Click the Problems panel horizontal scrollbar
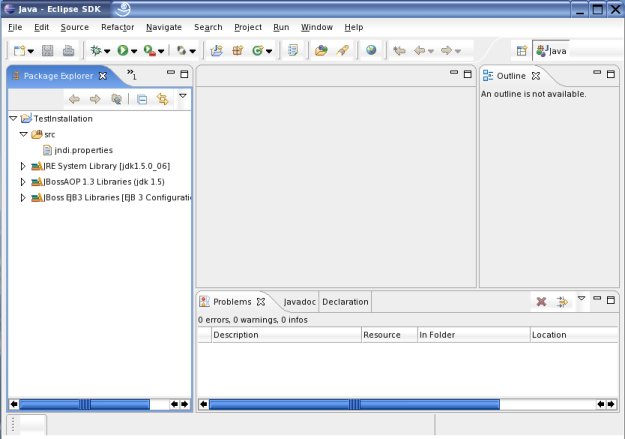The width and height of the screenshot is (625, 439). 400,404
